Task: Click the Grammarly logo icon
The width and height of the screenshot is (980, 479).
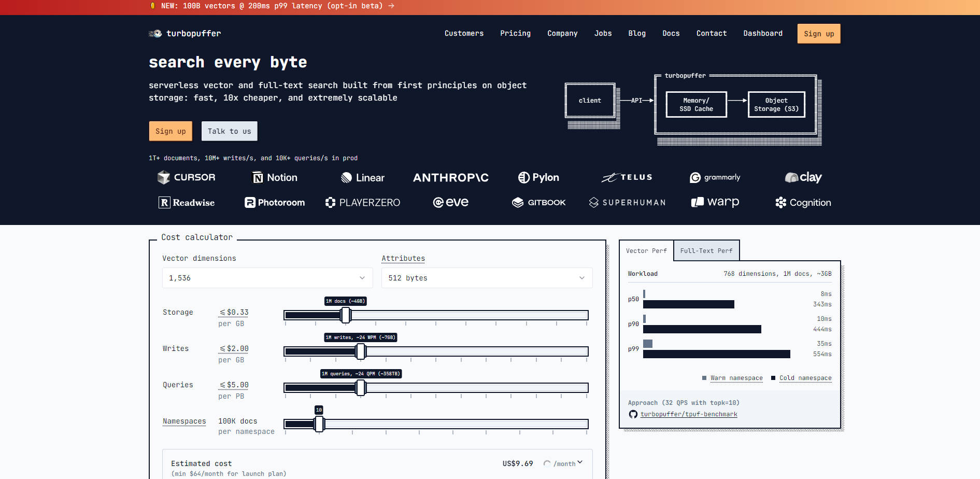Action: click(695, 178)
